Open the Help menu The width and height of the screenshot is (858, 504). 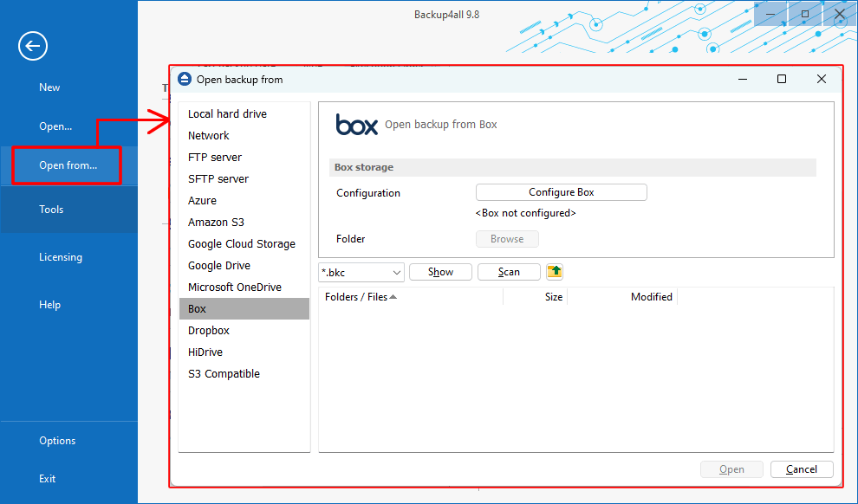(x=49, y=304)
